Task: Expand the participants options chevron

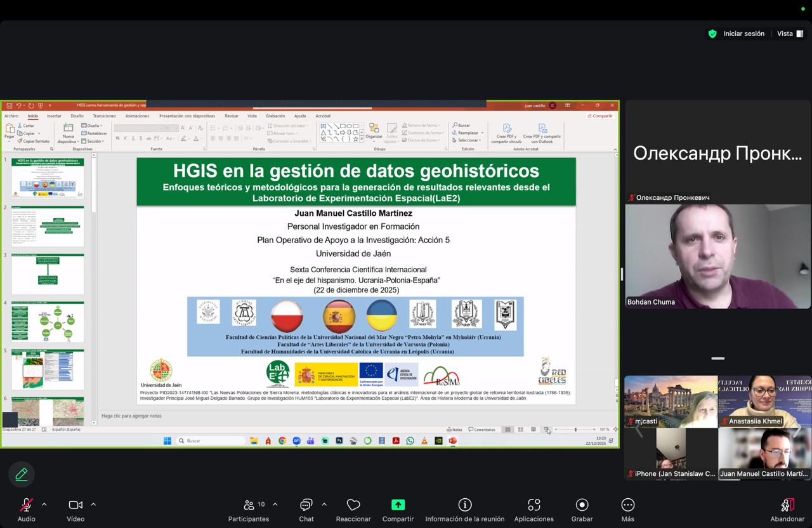Action: [275, 505]
